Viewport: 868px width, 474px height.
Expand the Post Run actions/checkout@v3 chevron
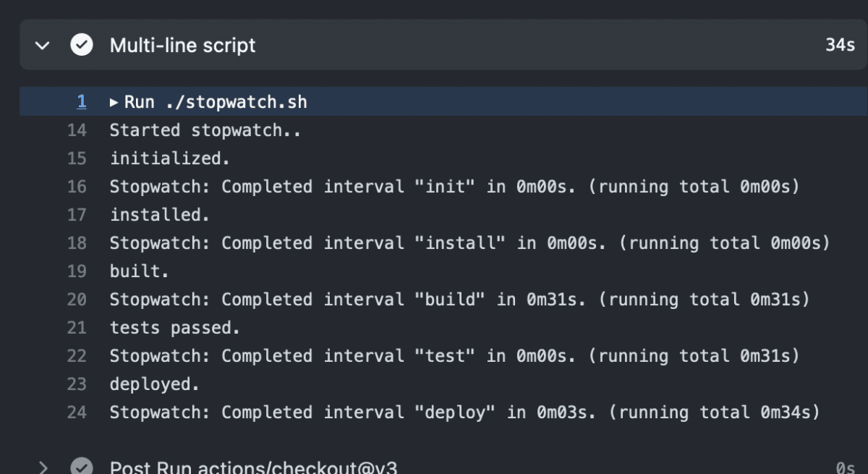43,467
